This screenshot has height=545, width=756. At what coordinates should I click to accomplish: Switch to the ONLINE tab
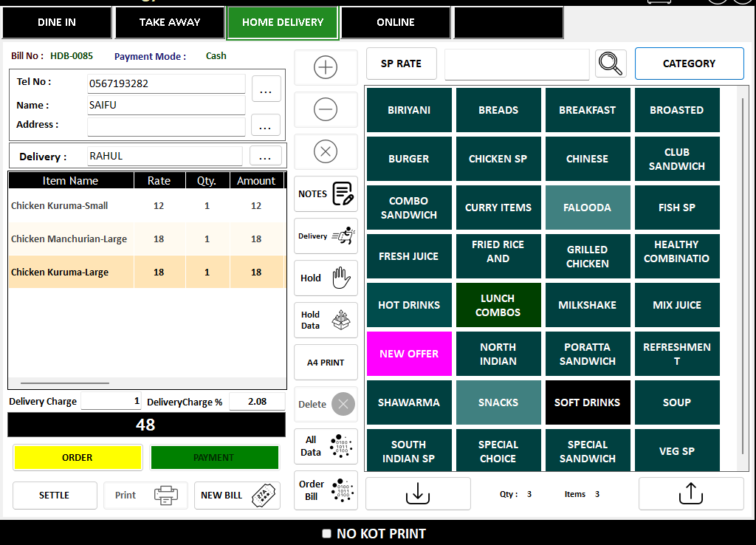[396, 22]
